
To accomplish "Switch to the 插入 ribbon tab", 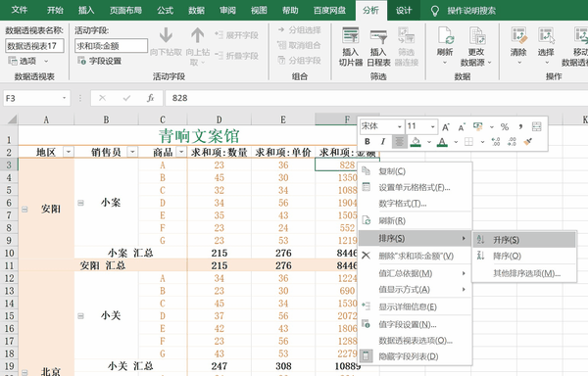I will pyautogui.click(x=86, y=10).
